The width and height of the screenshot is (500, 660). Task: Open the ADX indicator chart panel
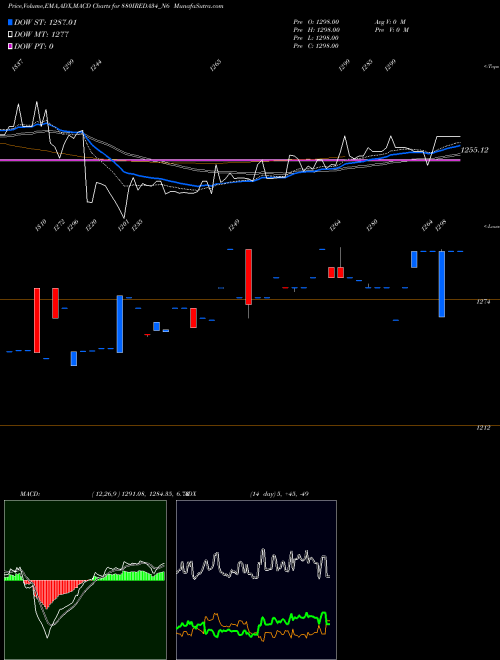256,580
